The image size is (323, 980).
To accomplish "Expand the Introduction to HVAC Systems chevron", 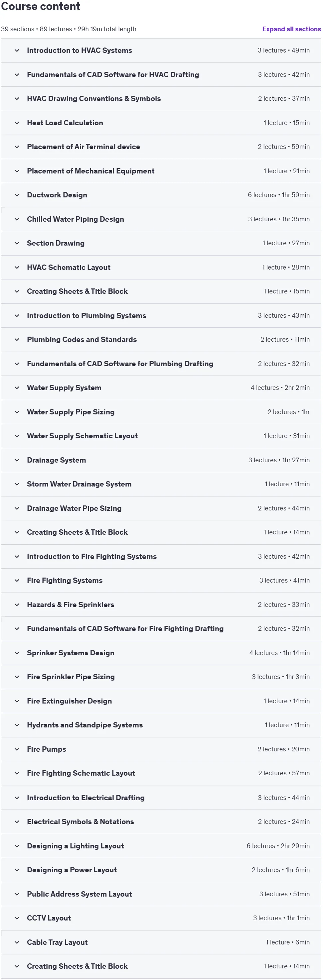I will 17,50.
